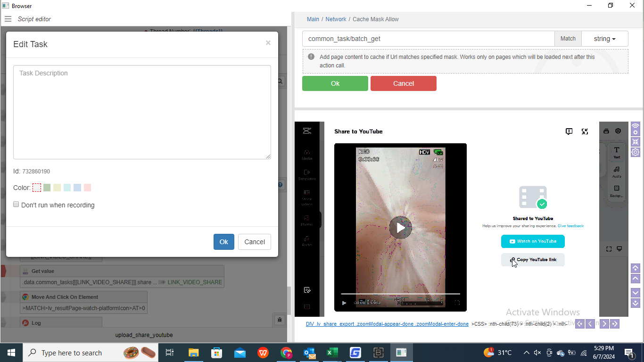
Task: Click the green Ok button for Cache Mask
Action: [x=335, y=83]
